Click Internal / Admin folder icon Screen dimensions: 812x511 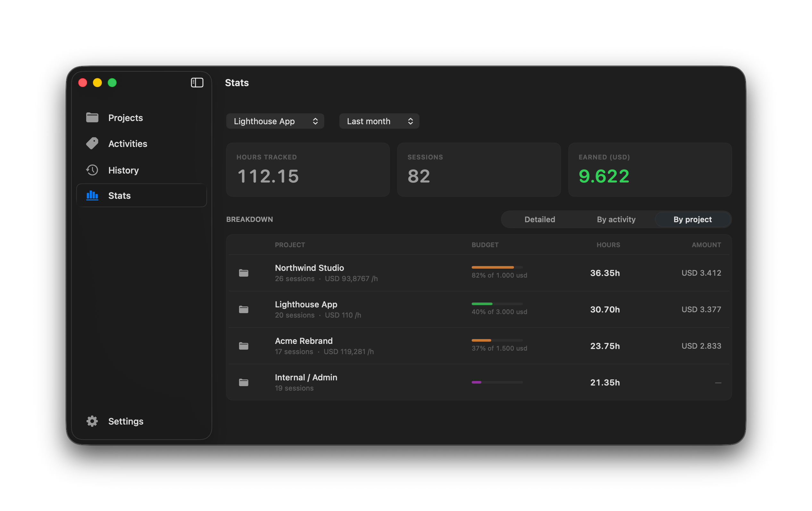[x=244, y=382]
